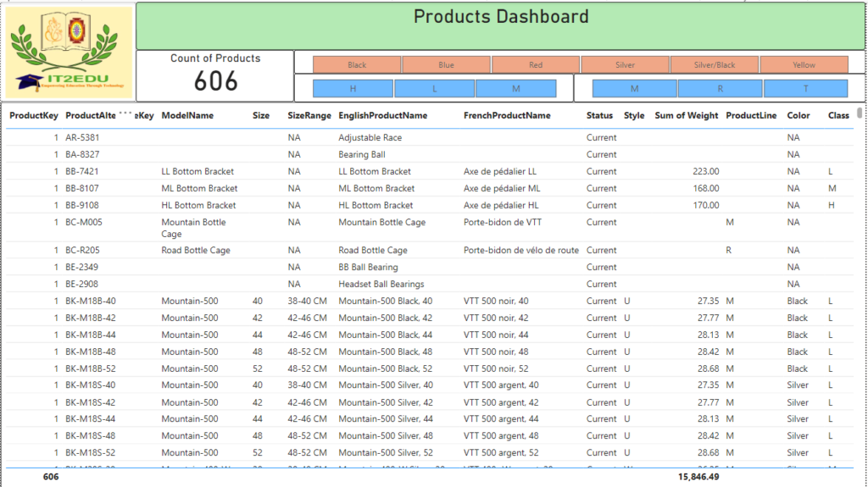
Task: Select product line T slicer tile
Action: coord(805,89)
